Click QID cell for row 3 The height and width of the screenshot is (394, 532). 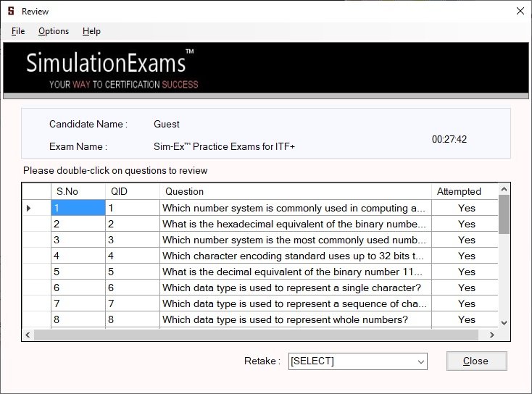point(133,240)
